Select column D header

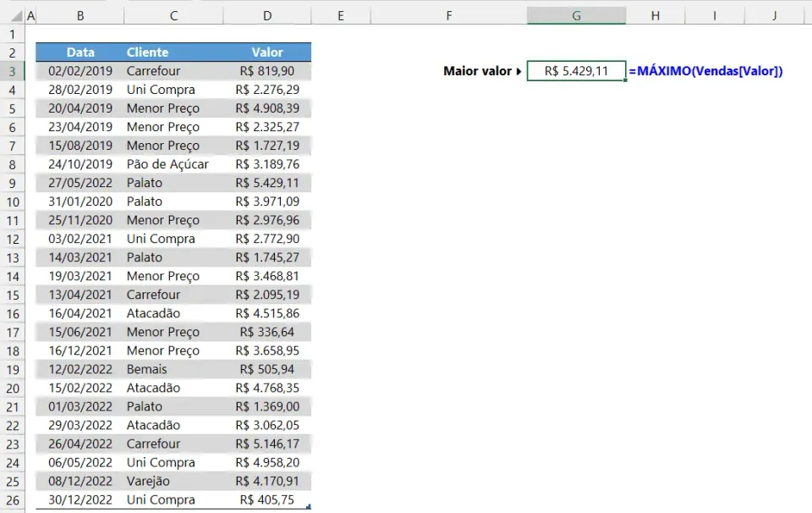(267, 15)
